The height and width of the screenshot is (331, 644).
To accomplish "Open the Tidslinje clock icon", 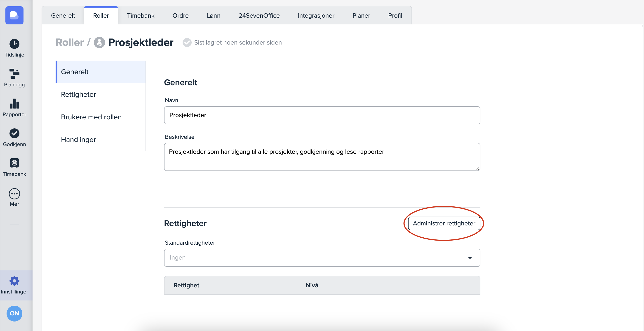I will [14, 44].
